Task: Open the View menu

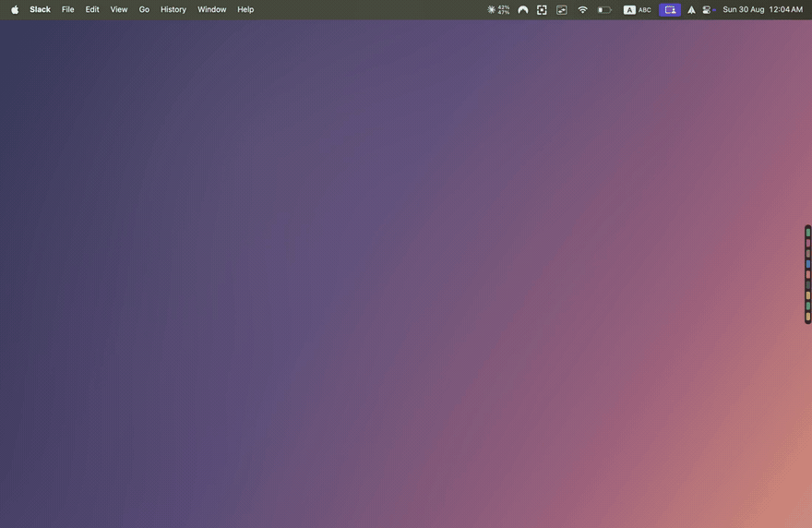Action: pyautogui.click(x=119, y=9)
